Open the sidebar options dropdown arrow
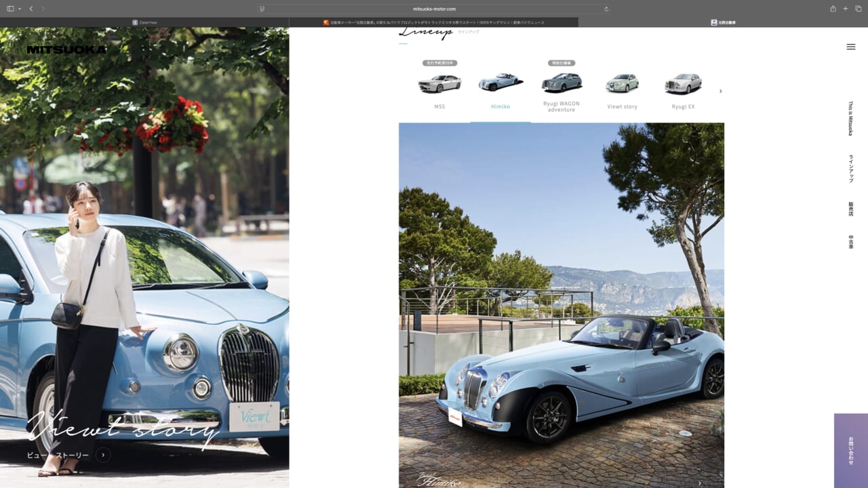The height and width of the screenshot is (488, 868). [20, 9]
